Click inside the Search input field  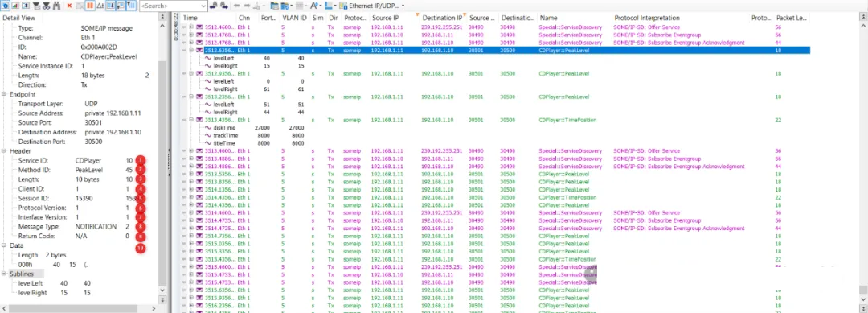(x=170, y=6)
